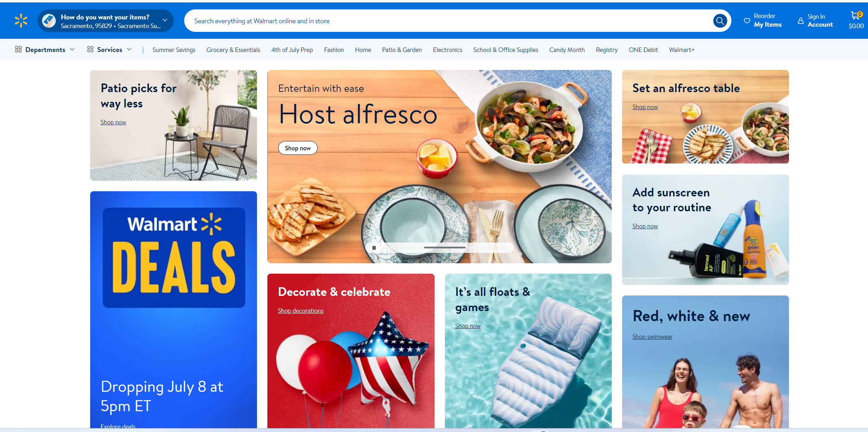Pause the hero carousel autoplay
The width and height of the screenshot is (868, 432).
[374, 248]
